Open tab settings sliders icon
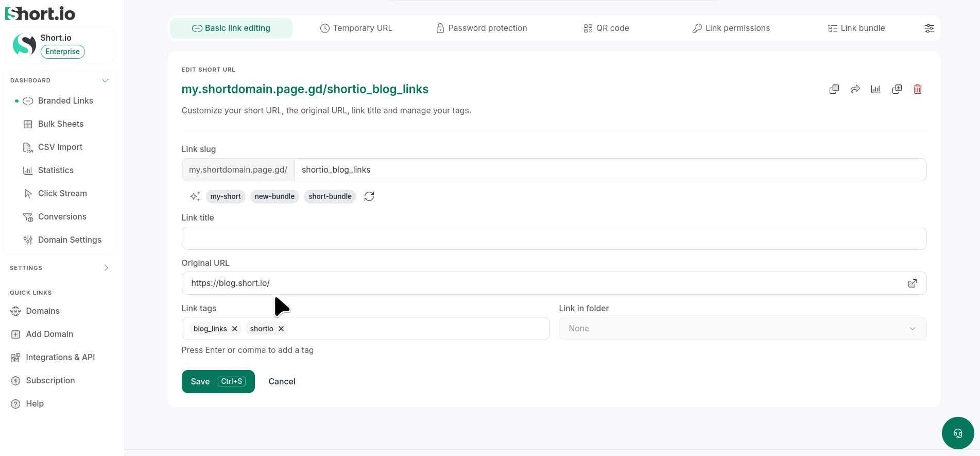The width and height of the screenshot is (980, 456). point(930,28)
